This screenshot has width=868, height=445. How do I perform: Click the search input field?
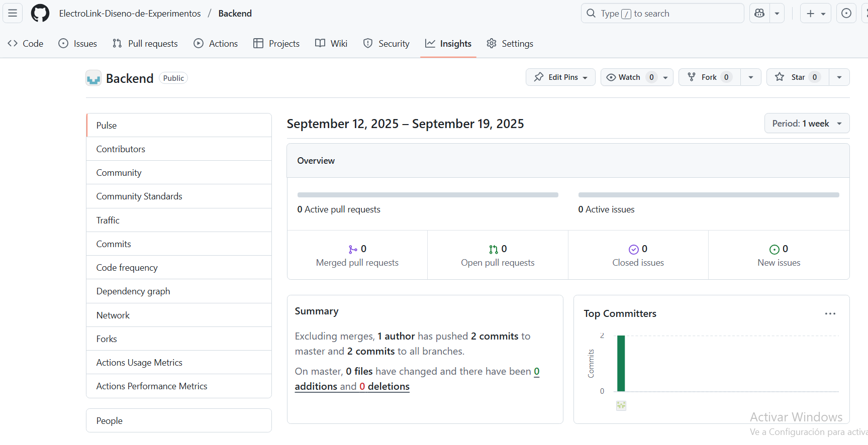(662, 13)
